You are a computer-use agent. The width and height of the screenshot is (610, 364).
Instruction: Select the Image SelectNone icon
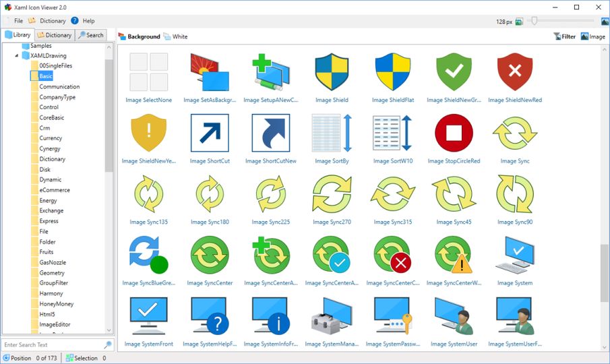[148, 72]
